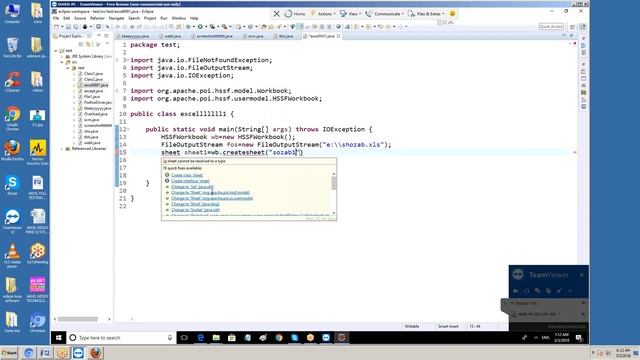Click the Eclipse icon on the remote taskbar

pos(342,338)
